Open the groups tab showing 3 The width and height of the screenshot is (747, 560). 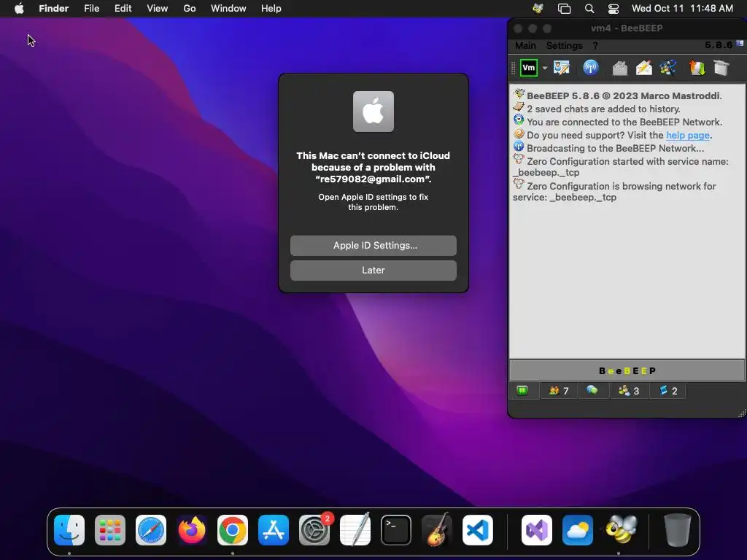coord(629,391)
